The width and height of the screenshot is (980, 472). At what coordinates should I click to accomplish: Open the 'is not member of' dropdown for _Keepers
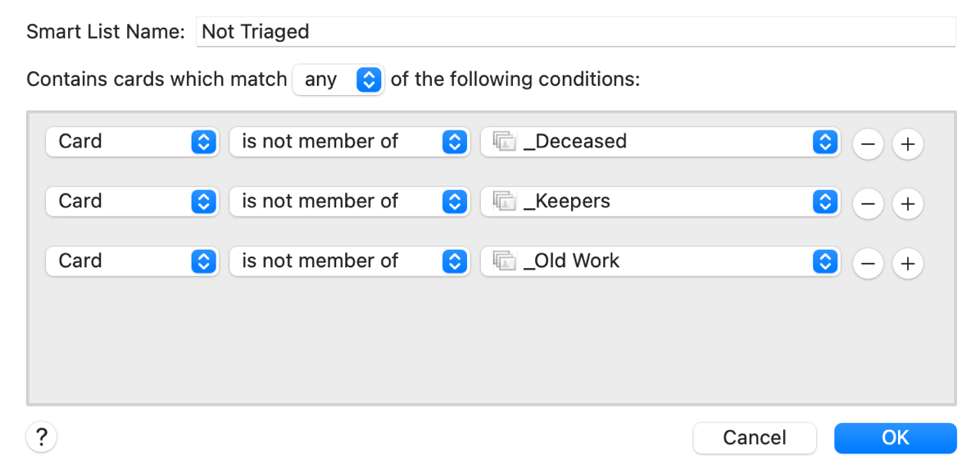(349, 202)
